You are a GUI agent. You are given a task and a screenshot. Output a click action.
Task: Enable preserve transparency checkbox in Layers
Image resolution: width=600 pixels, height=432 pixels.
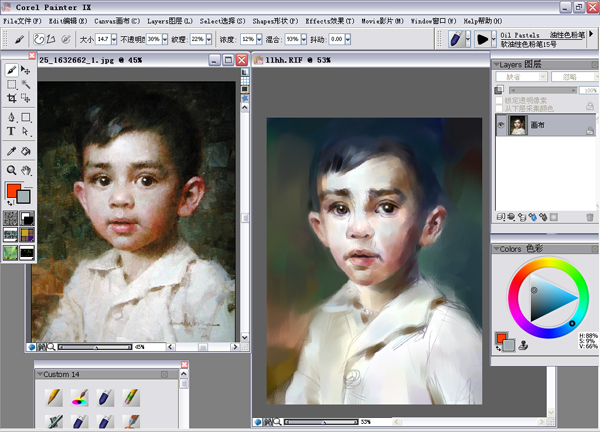tap(499, 100)
